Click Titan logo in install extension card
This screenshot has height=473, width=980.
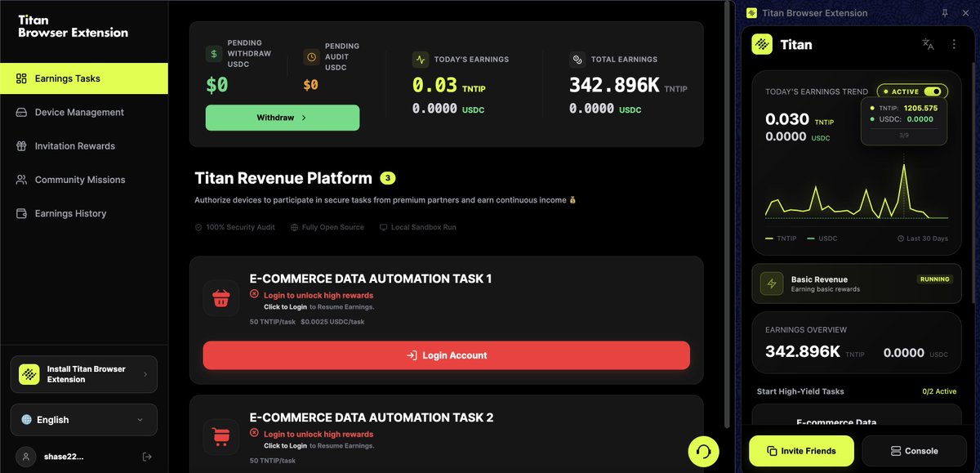(29, 374)
